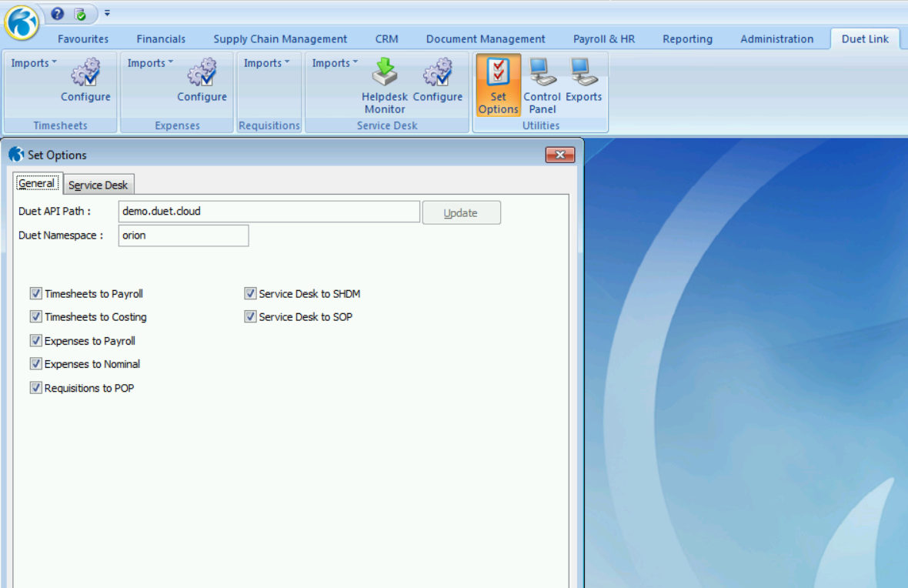The width and height of the screenshot is (908, 588).
Task: Click the 'Duet Namespace :' label
Action: tap(61, 236)
